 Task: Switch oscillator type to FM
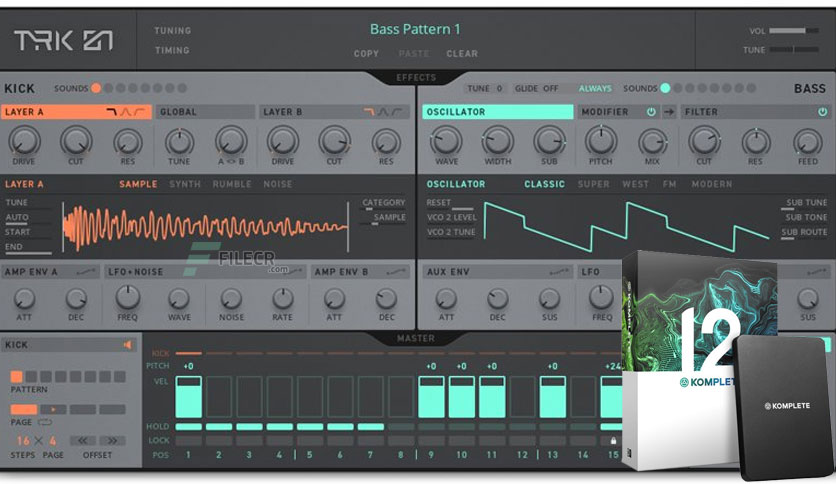tap(670, 184)
